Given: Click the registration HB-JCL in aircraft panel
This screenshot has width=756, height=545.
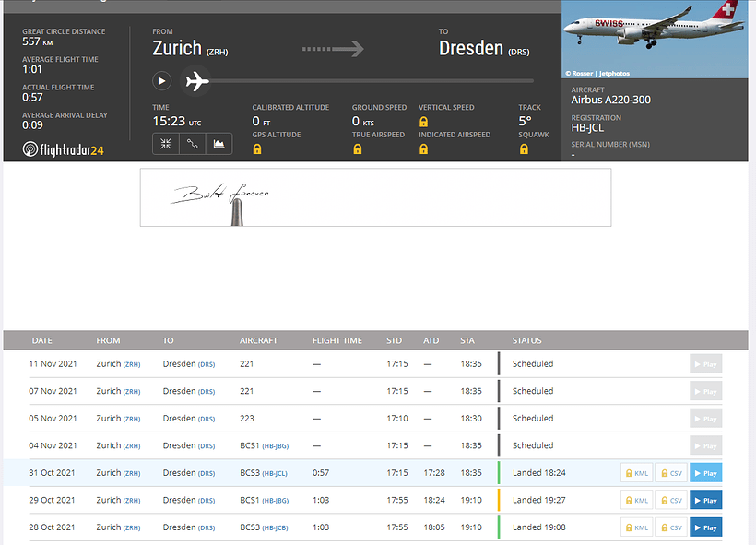Looking at the screenshot, I should coord(587,128).
